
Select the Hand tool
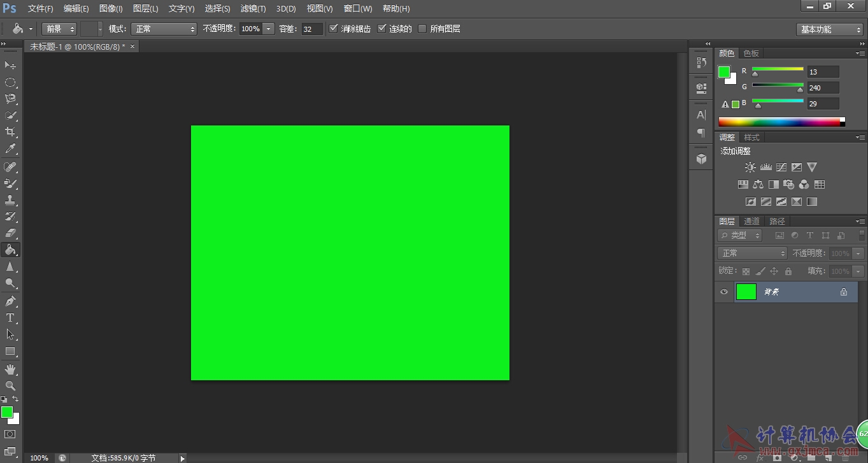[10, 369]
